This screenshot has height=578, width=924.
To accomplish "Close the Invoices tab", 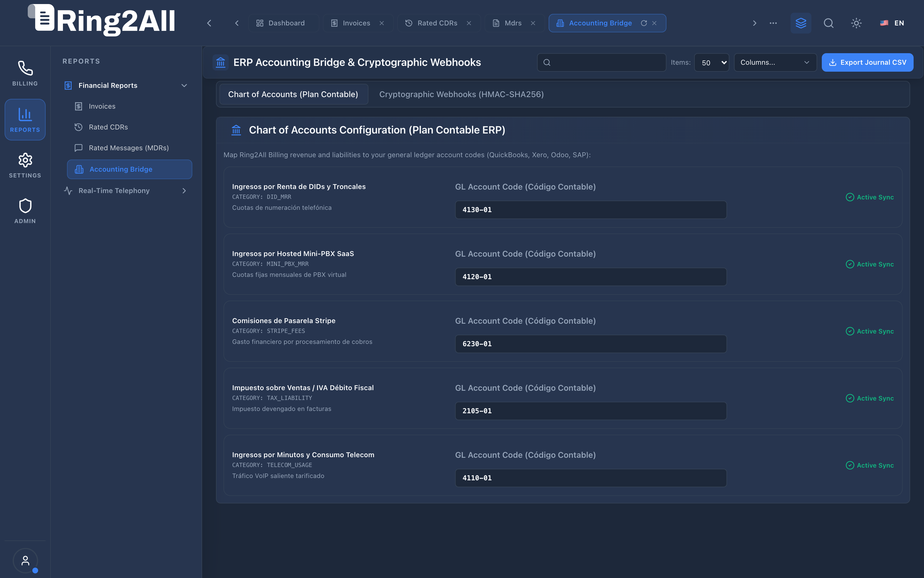I will 381,23.
